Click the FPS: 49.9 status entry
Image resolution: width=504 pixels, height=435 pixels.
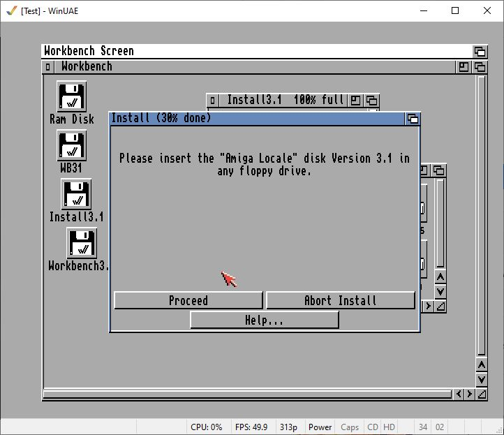tap(251, 427)
